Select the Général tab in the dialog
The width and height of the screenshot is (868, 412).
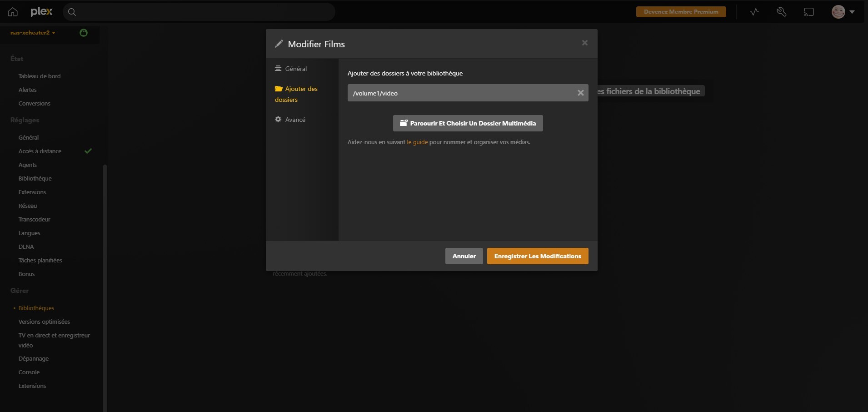click(x=291, y=69)
